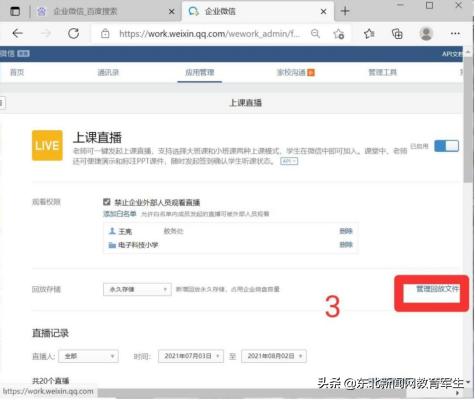The image size is (475, 400).
Task: Select the active 企业微信 browser tab
Action: click(257, 11)
